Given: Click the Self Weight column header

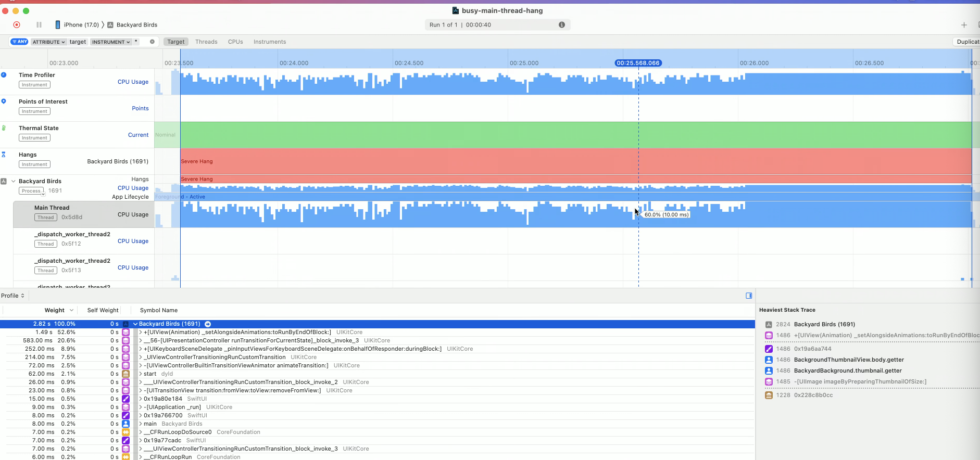Looking at the screenshot, I should point(103,310).
